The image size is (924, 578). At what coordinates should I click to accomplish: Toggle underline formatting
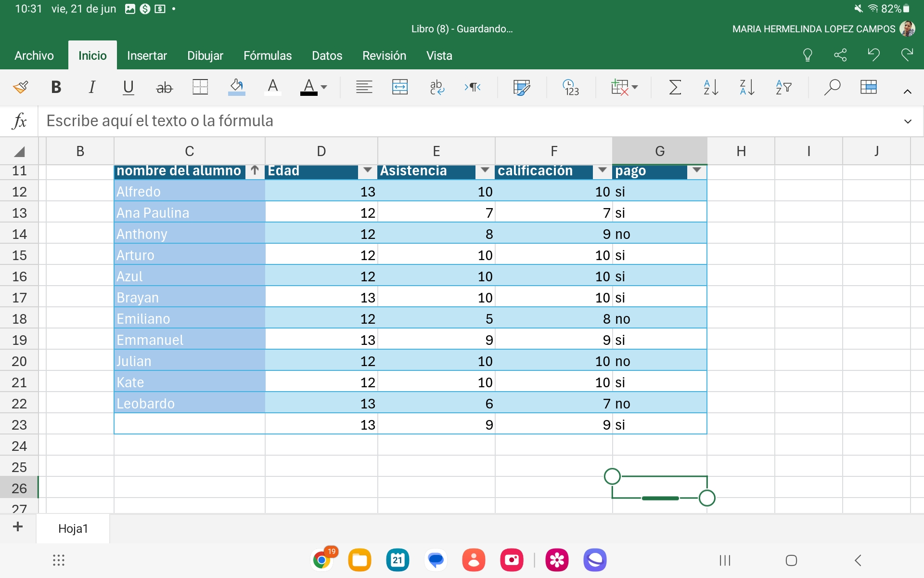coord(128,87)
